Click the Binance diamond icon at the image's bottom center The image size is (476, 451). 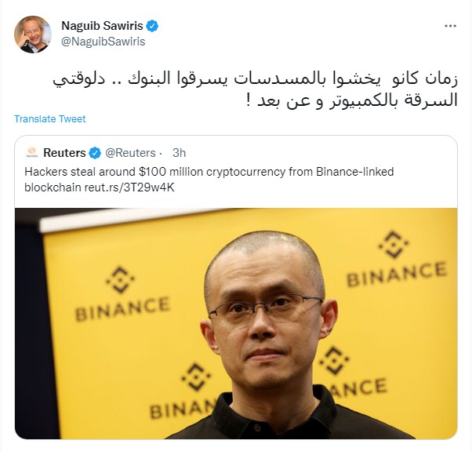click(x=196, y=376)
